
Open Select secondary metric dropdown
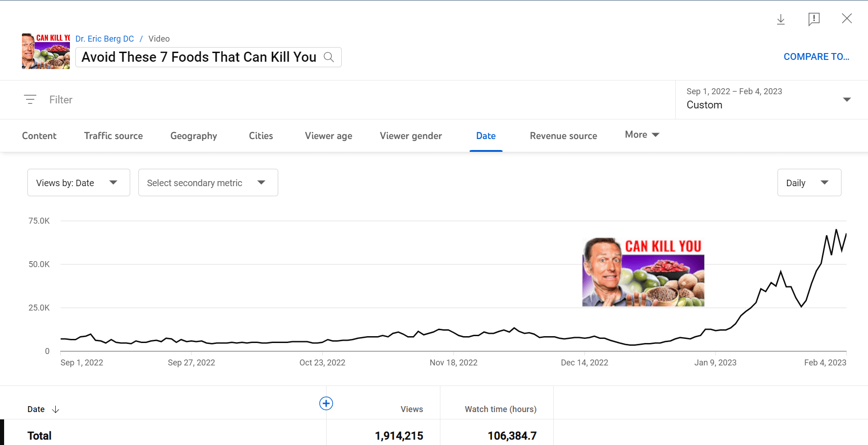coord(208,182)
